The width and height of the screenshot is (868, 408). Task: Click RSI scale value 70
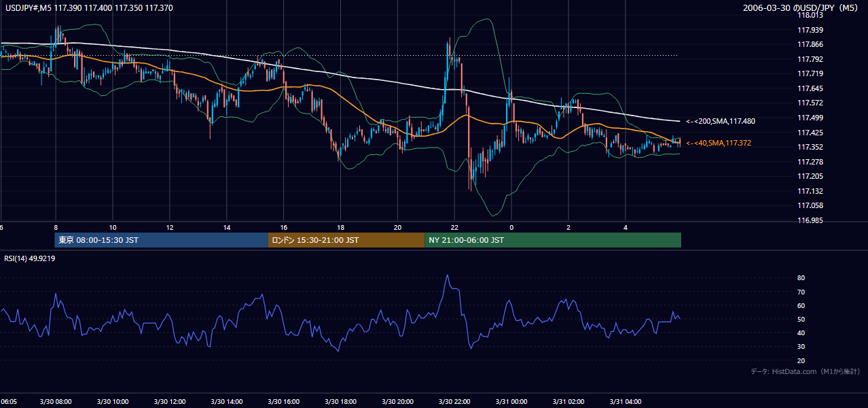tap(801, 292)
